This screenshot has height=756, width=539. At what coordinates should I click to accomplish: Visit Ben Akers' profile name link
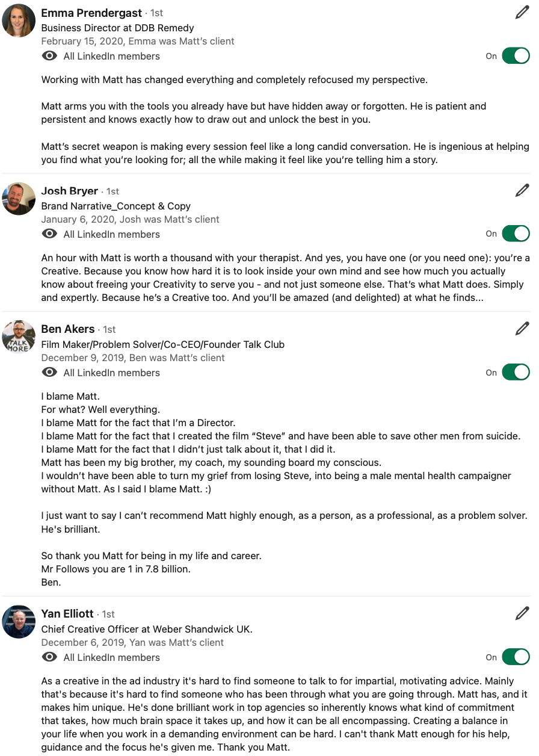tap(68, 329)
